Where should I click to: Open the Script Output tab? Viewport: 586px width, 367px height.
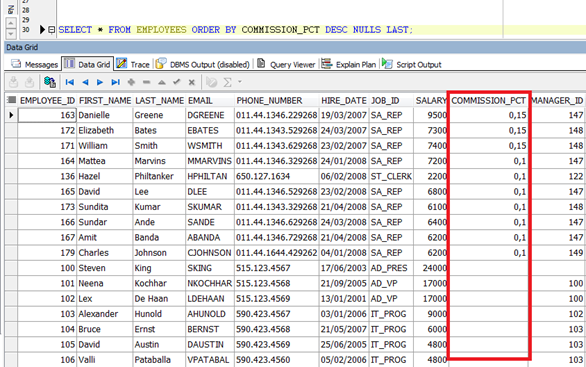point(411,64)
